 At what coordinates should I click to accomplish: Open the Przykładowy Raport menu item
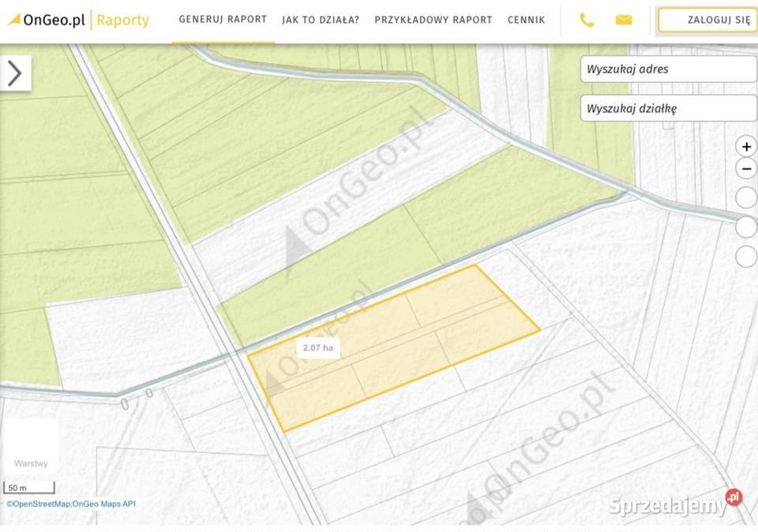433,20
